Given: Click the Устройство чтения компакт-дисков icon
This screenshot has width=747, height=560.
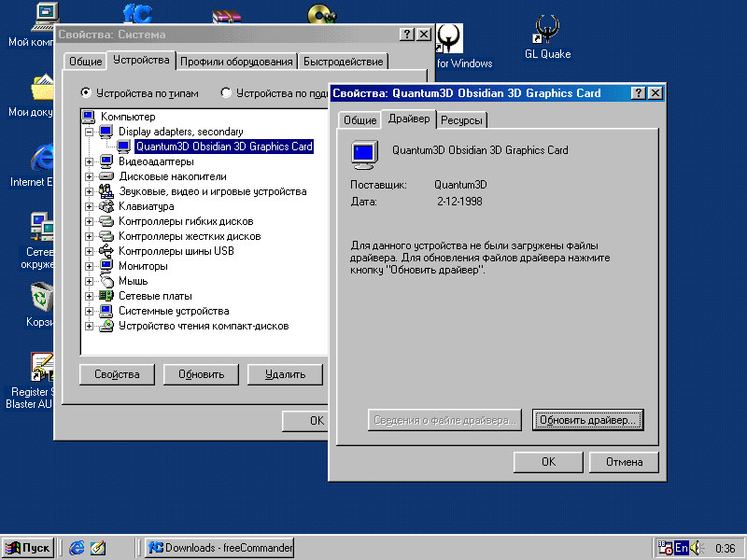Looking at the screenshot, I should pos(106,326).
